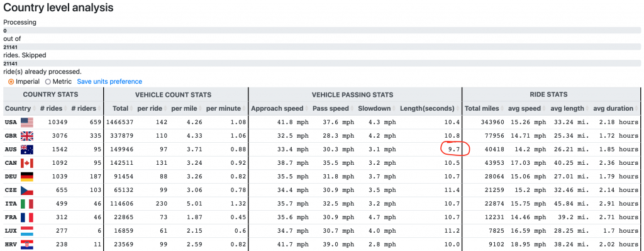Sort table by the Country column
This screenshot has height=251, width=644.
(x=21, y=108)
